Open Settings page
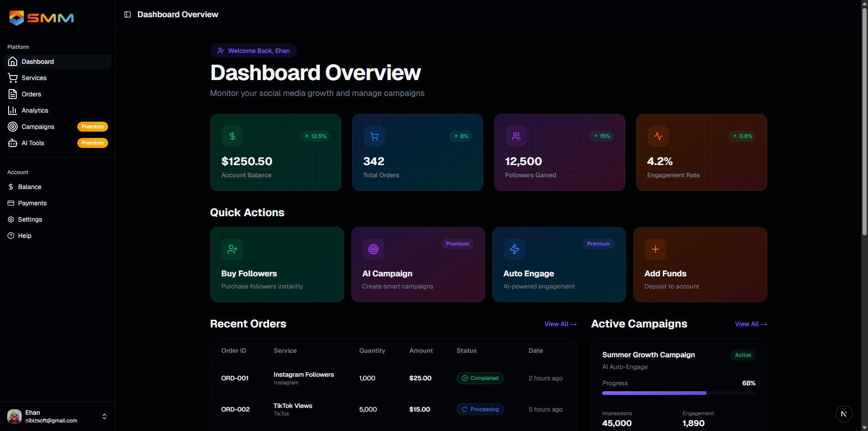The height and width of the screenshot is (431, 868). [x=57, y=219]
